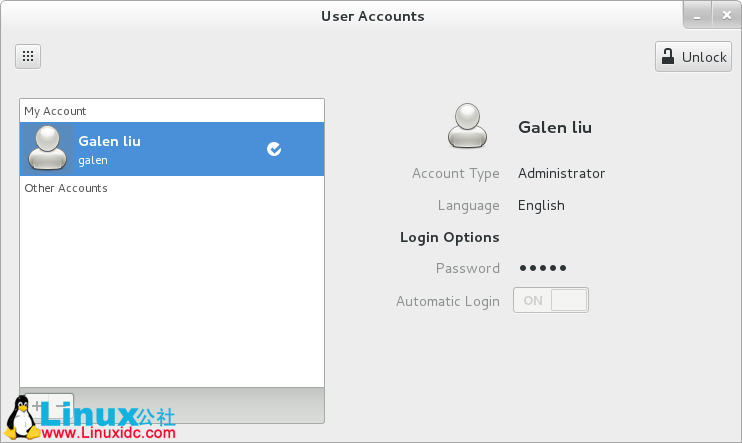Select the galen username row in My Account
The image size is (742, 443).
click(93, 160)
